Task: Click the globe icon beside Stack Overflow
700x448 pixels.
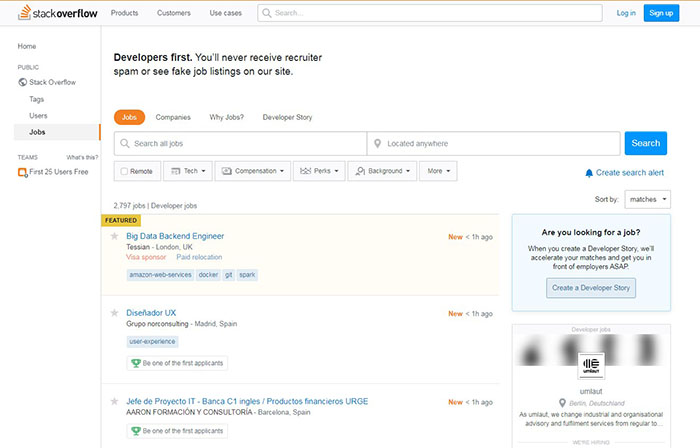Action: 22,82
